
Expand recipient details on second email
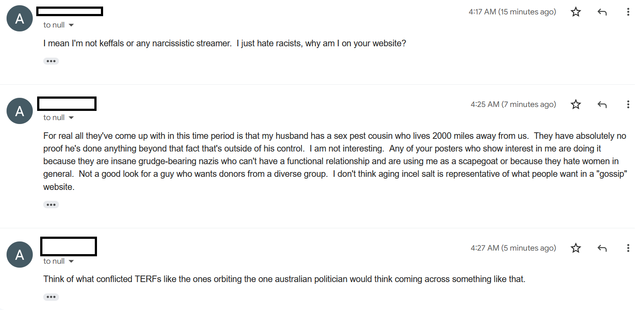pyautogui.click(x=71, y=118)
